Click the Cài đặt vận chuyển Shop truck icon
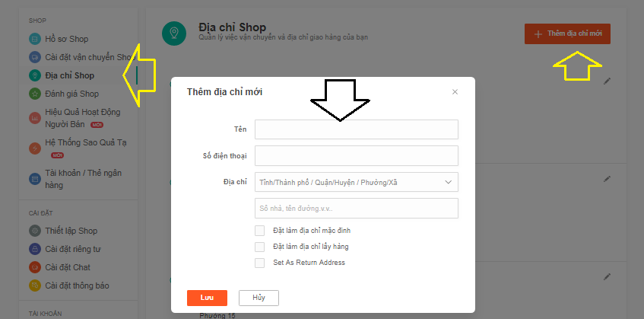Screen dimensions: 644x319 click(x=35, y=57)
